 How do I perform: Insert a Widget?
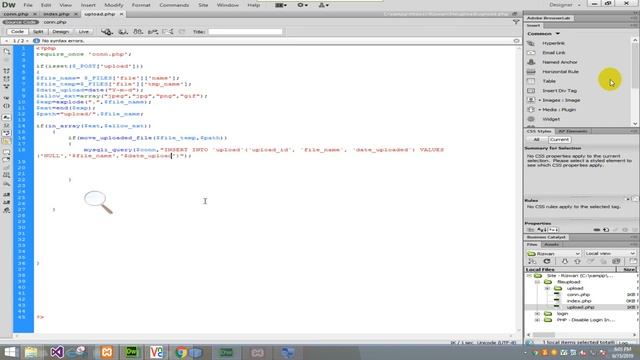pyautogui.click(x=551, y=119)
